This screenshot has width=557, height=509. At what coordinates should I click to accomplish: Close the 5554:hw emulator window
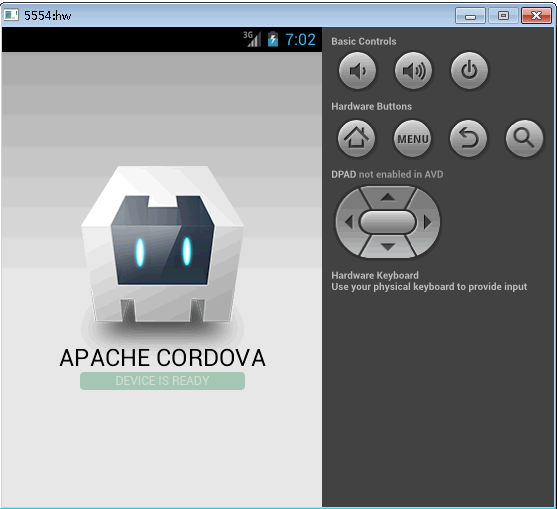coord(536,16)
